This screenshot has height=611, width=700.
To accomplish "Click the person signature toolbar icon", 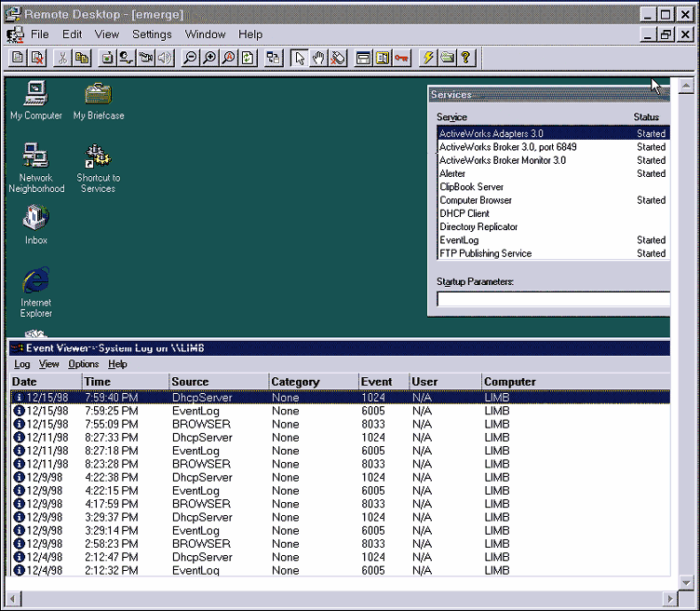I will [x=127, y=58].
